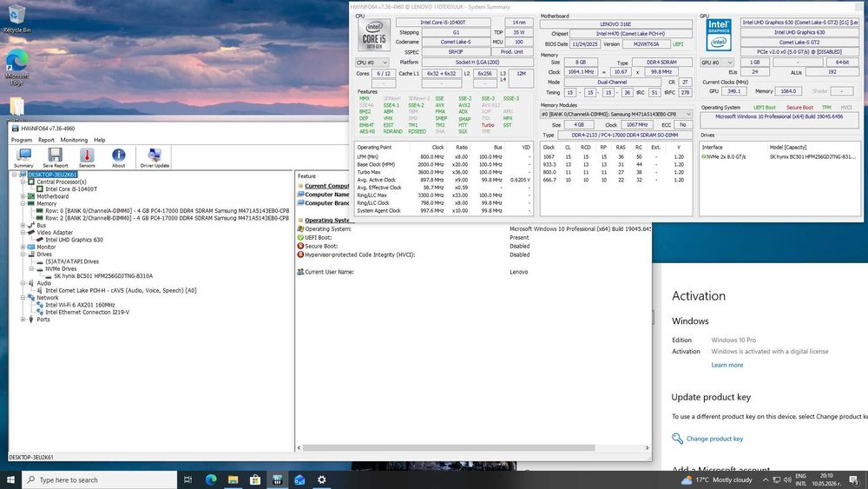Viewport: 868px width, 489px height.
Task: Click the About info icon
Action: point(118,157)
